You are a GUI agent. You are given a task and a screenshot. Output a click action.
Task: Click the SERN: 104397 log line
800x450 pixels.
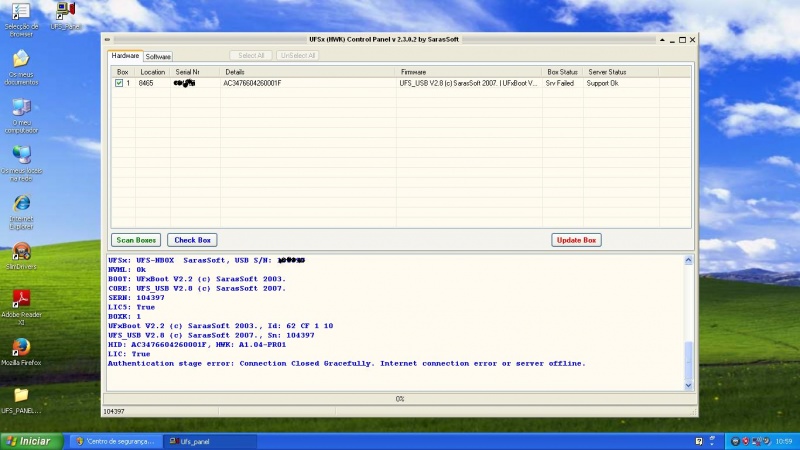click(x=136, y=297)
